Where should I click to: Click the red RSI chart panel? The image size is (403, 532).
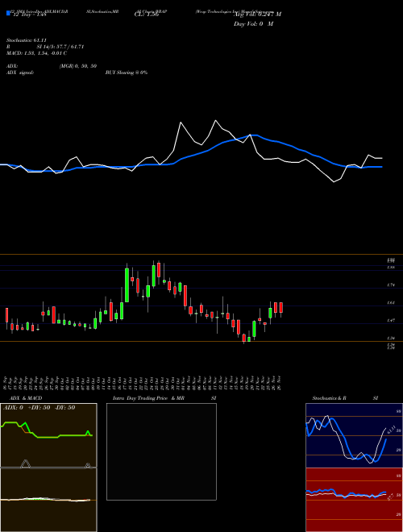pyautogui.click(x=354, y=500)
